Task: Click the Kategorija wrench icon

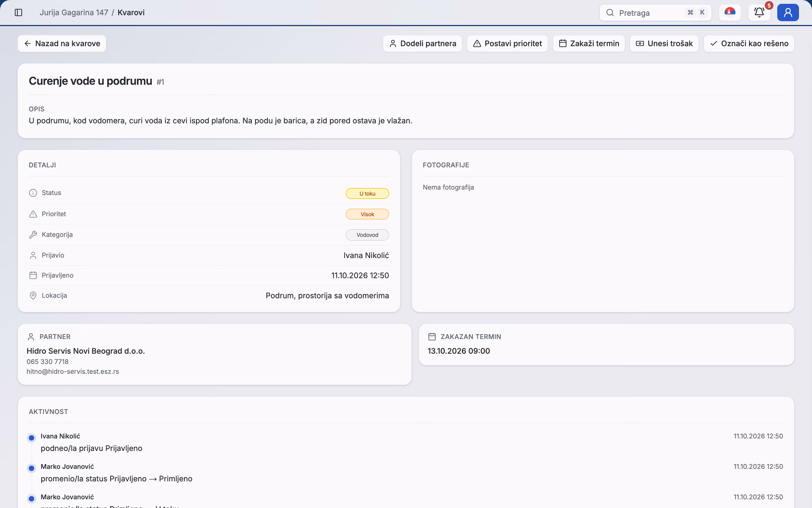Action: click(x=33, y=234)
